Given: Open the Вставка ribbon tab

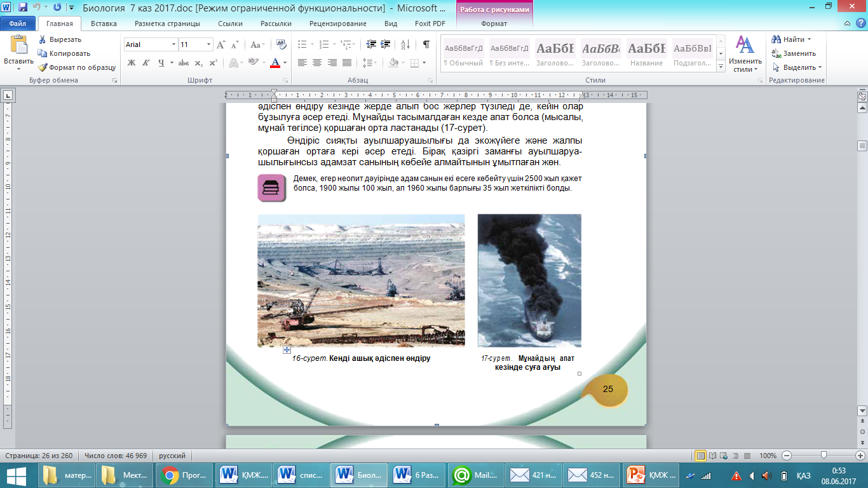Looking at the screenshot, I should pos(104,24).
